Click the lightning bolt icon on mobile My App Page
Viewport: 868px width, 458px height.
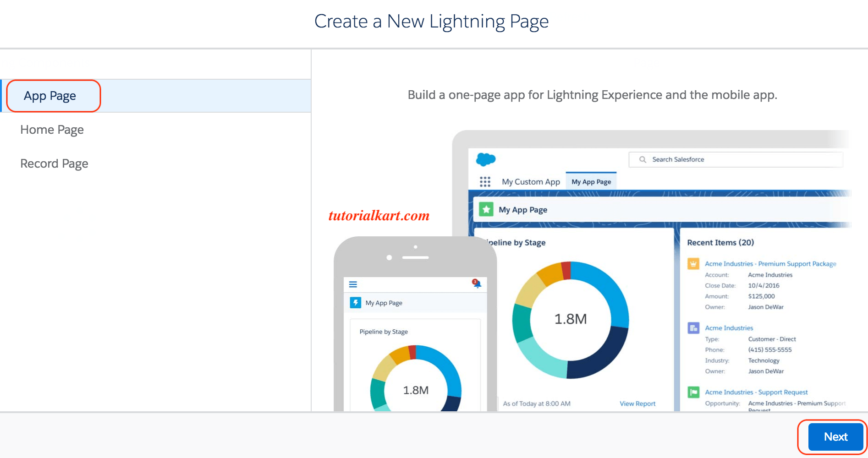coord(356,302)
